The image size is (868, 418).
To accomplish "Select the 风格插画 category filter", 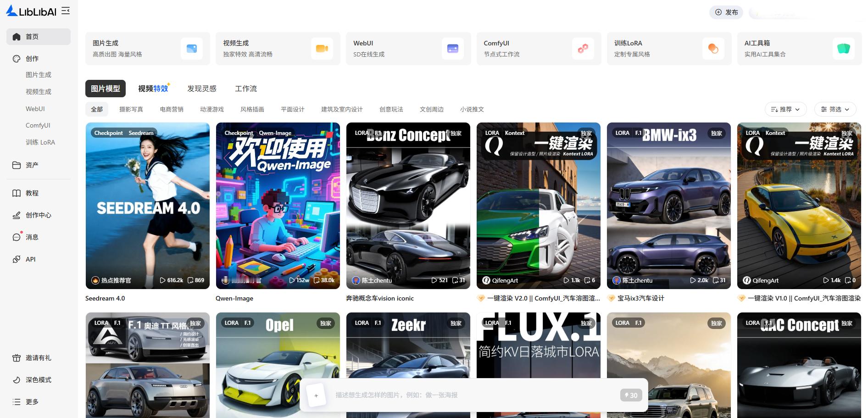I will pos(252,109).
